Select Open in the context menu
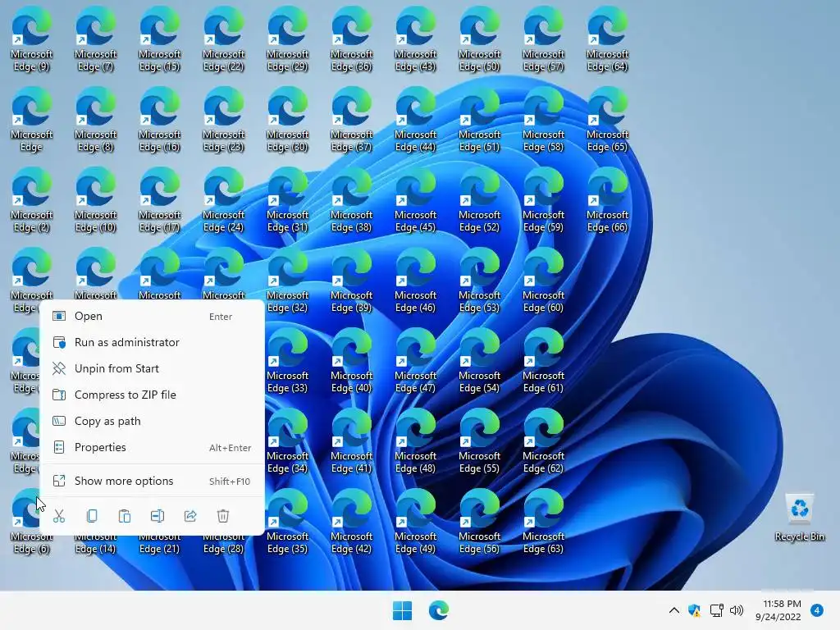 [152, 316]
